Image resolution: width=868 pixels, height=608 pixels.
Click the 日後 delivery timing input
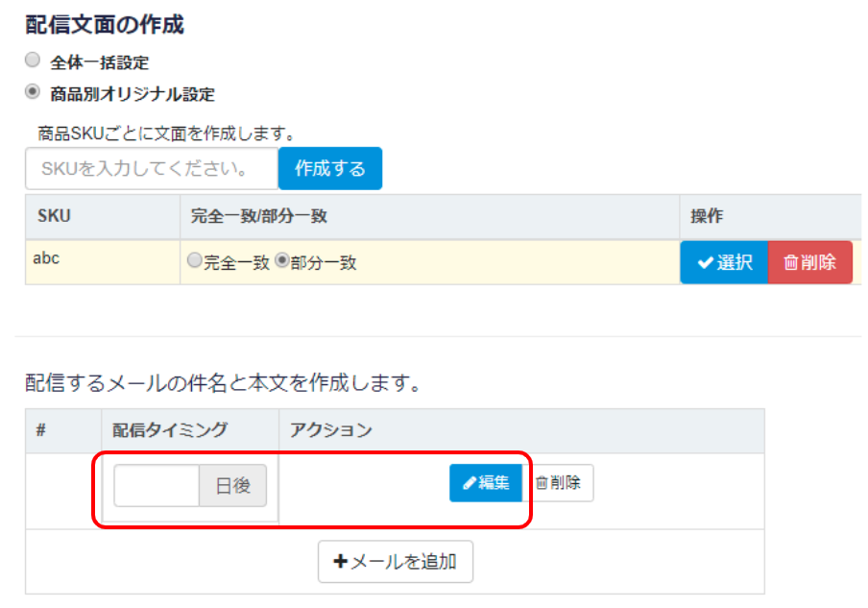pos(157,486)
